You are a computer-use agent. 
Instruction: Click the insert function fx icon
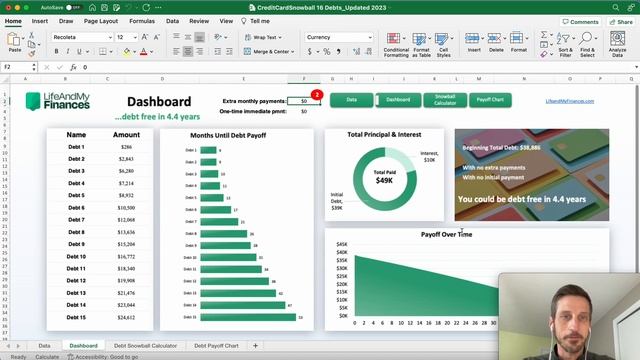point(73,67)
